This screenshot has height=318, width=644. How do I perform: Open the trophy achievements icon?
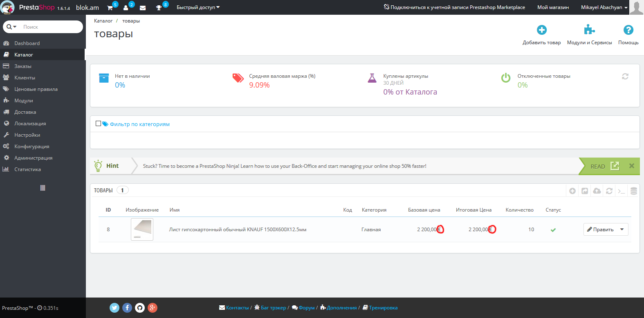[159, 8]
